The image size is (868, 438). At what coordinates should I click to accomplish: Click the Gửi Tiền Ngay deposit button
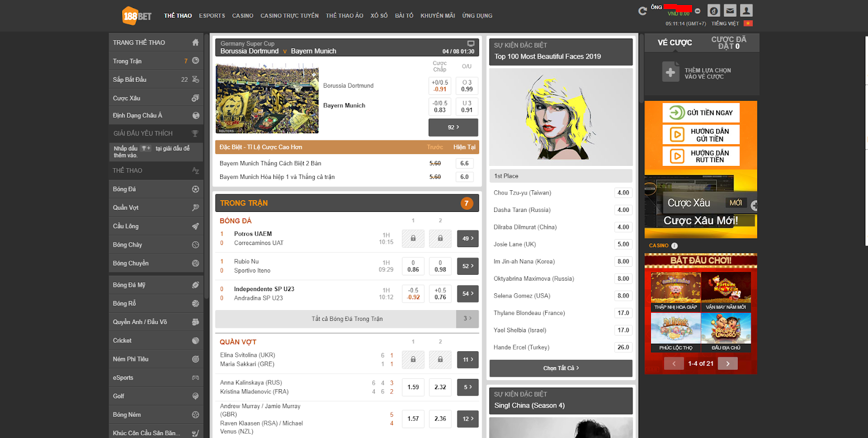coord(701,113)
